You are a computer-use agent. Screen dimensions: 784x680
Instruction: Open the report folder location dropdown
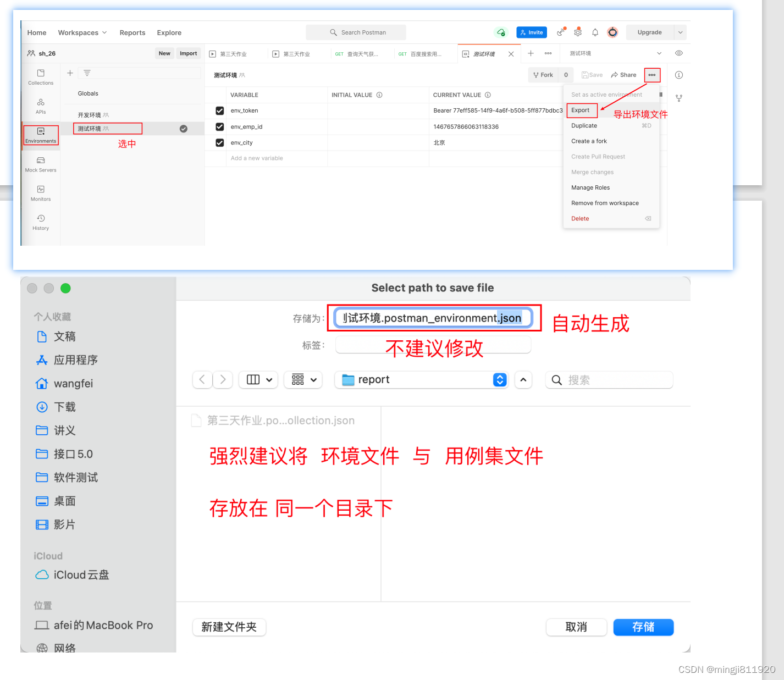[421, 380]
